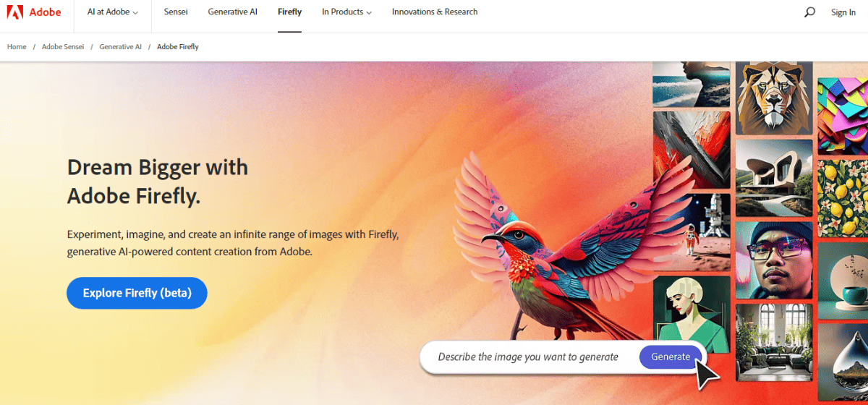
Task: Select the man with glasses thumbnail
Action: click(x=774, y=260)
